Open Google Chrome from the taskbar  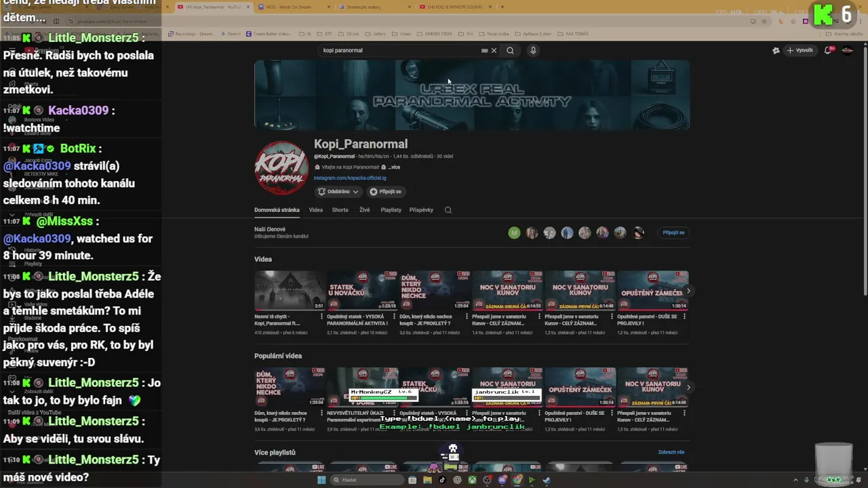(x=517, y=480)
